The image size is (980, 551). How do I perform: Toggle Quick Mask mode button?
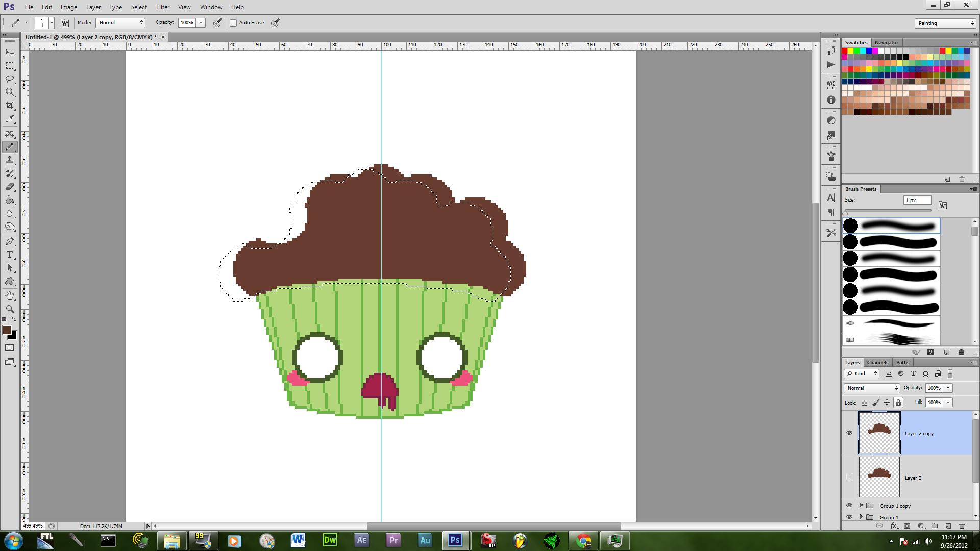coord(10,348)
